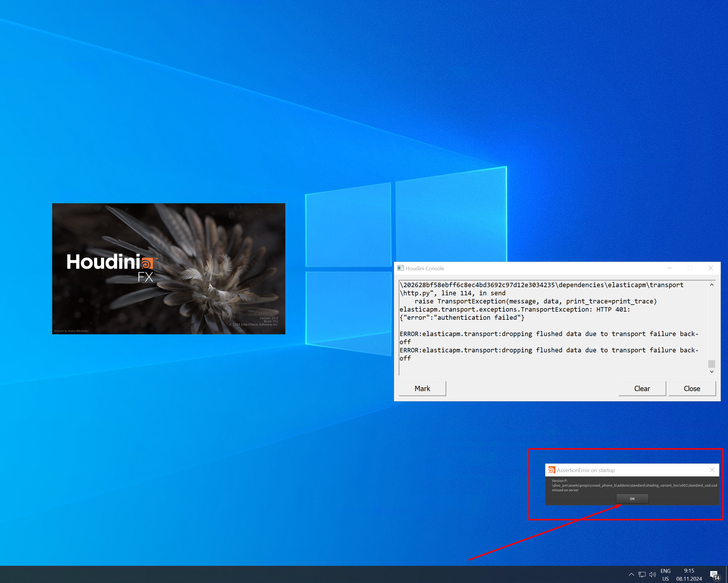Click the console scrollbar thumb
This screenshot has height=583, width=728.
tap(711, 364)
